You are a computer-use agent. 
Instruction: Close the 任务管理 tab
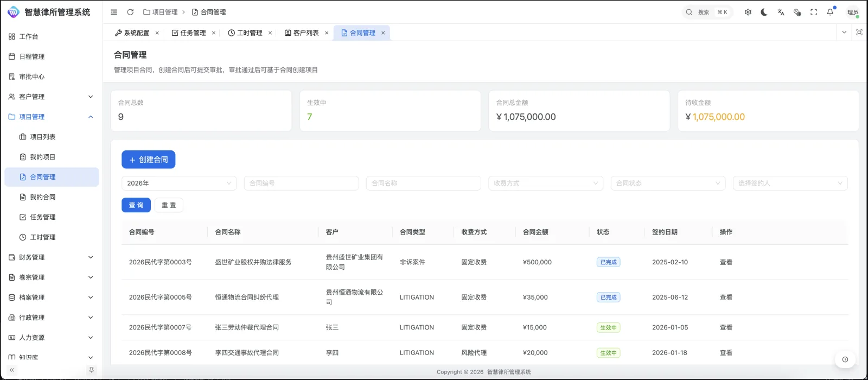click(214, 33)
